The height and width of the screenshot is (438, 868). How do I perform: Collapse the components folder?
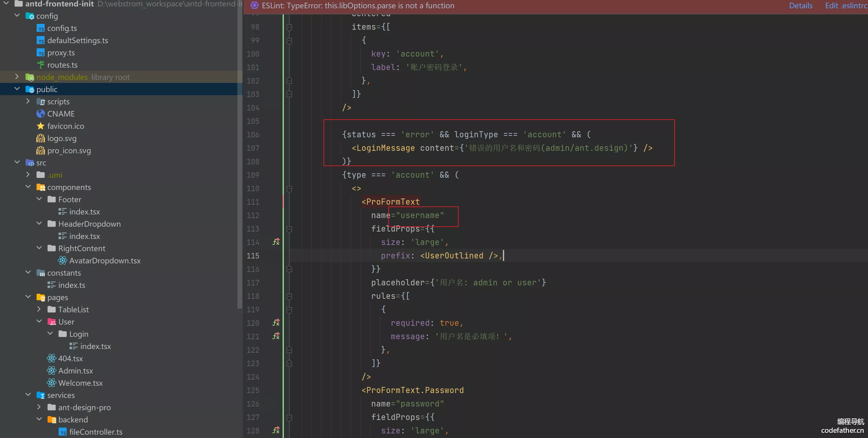pos(28,187)
